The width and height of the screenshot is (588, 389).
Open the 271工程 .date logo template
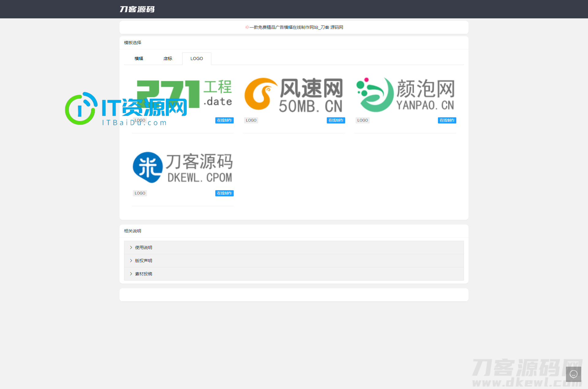183,94
